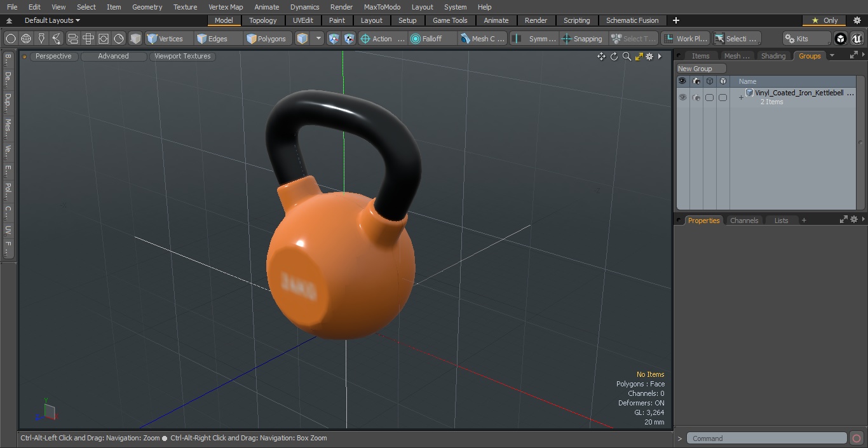Click the gray cube icon

tap(135, 39)
